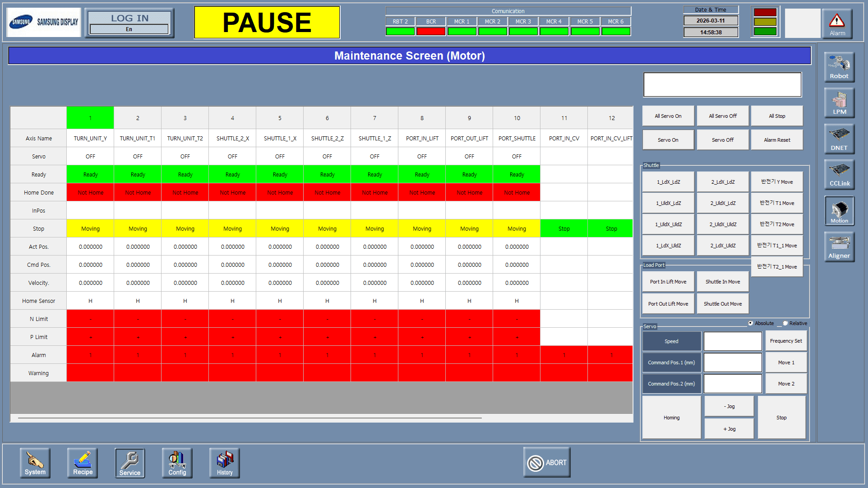Select the Relative radio button
The image size is (868, 488).
pos(785,323)
